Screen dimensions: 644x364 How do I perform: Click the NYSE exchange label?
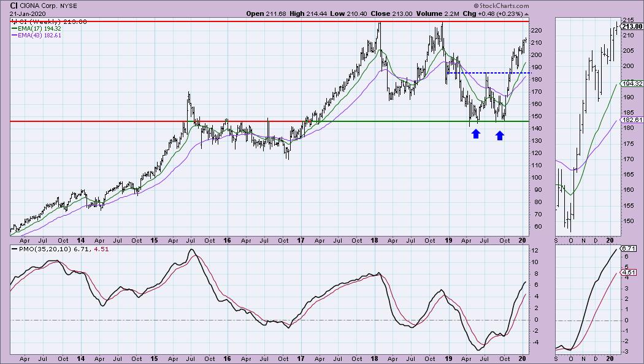(x=68, y=6)
